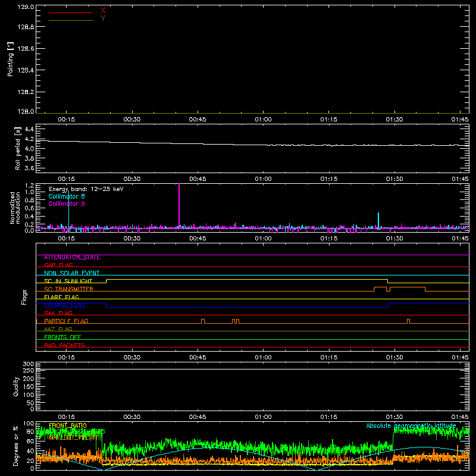Click the FRONTS_OFF flag label
The height and width of the screenshot is (476, 476).
pos(62,337)
